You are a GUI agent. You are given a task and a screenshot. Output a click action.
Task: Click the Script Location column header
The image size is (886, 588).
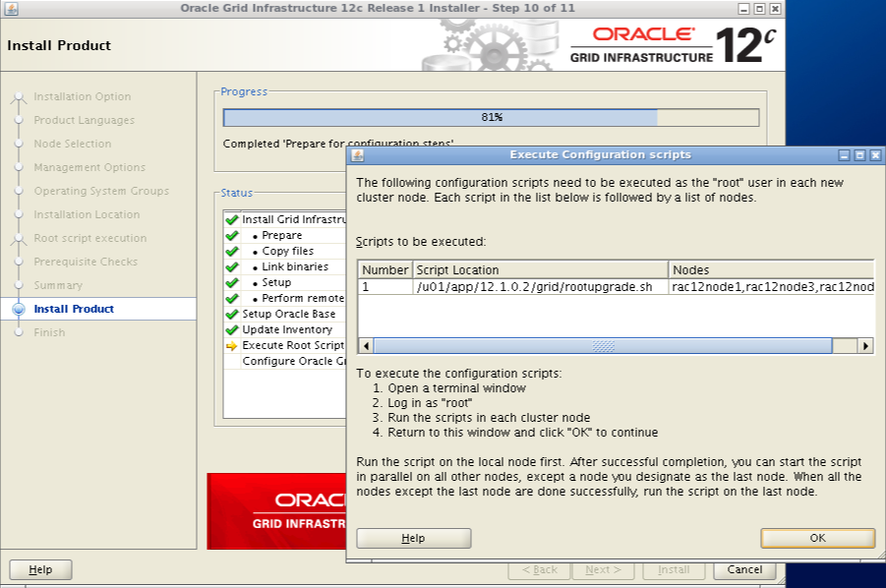pos(540,269)
